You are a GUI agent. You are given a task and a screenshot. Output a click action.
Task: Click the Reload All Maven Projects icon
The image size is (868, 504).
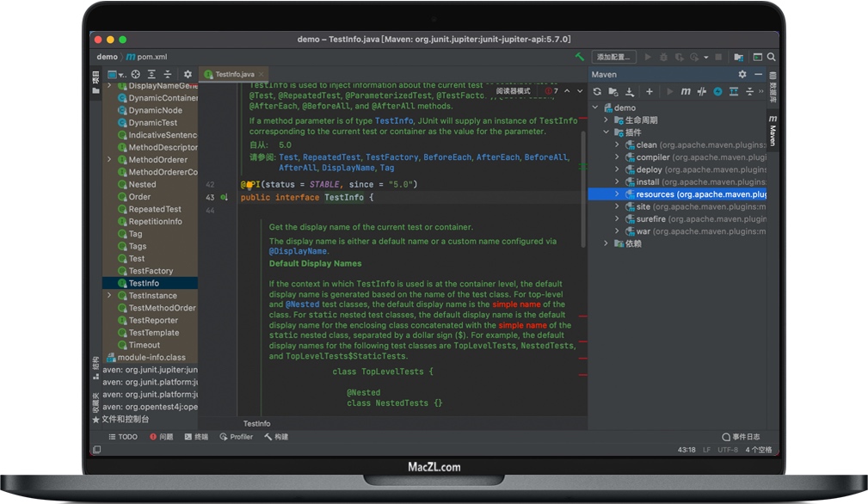[597, 91]
